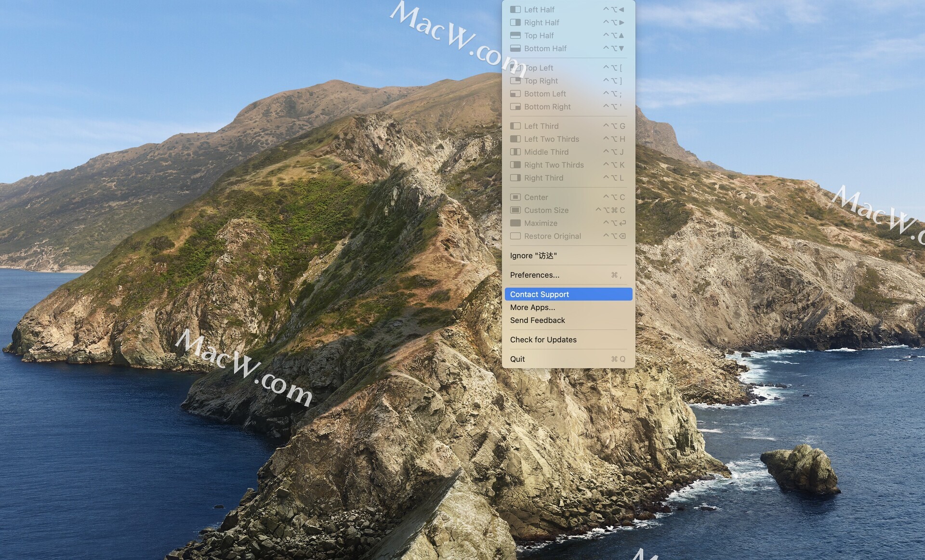Screen dimensions: 925x560
Task: Click the Middle Third layout icon
Action: pos(515,152)
